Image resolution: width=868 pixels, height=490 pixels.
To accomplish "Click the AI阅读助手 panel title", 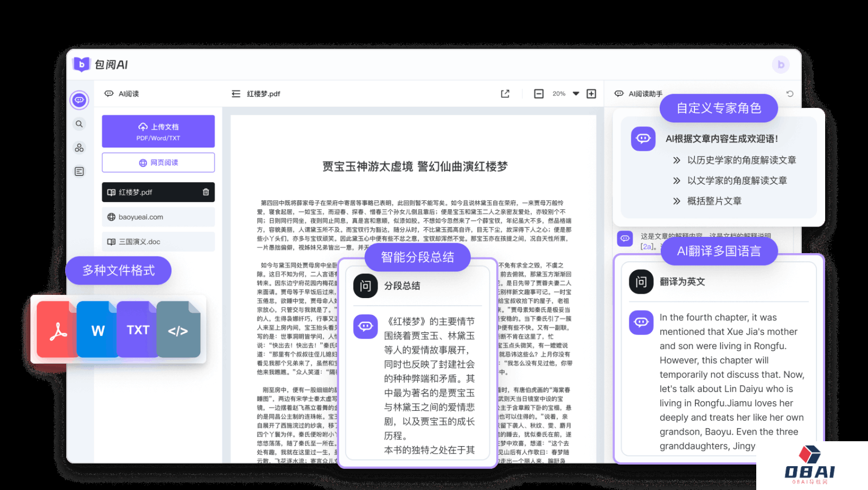I will coord(646,94).
